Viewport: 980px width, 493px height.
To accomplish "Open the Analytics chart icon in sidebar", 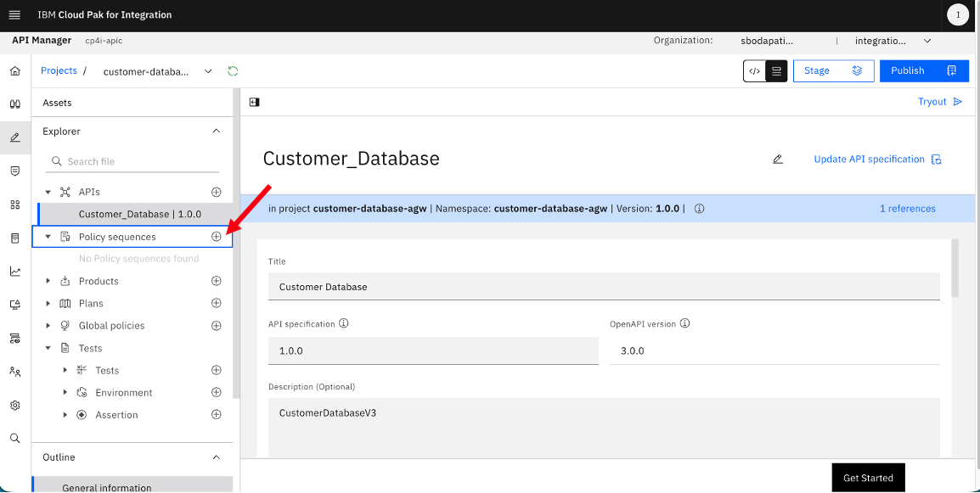I will [x=15, y=272].
